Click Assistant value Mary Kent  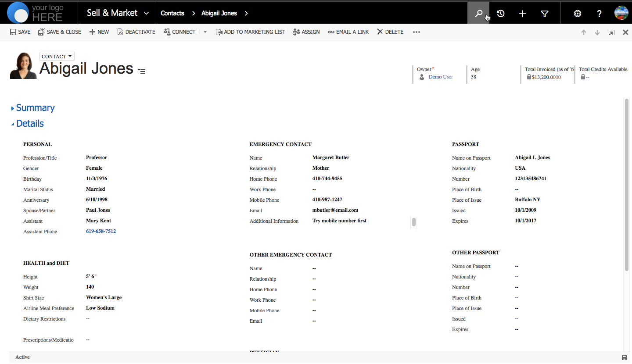point(99,221)
